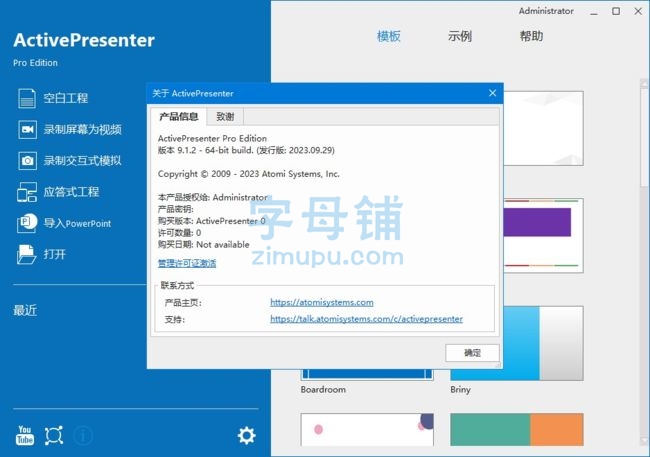Open settings gear icon in sidebar
650x457 pixels.
(x=247, y=435)
